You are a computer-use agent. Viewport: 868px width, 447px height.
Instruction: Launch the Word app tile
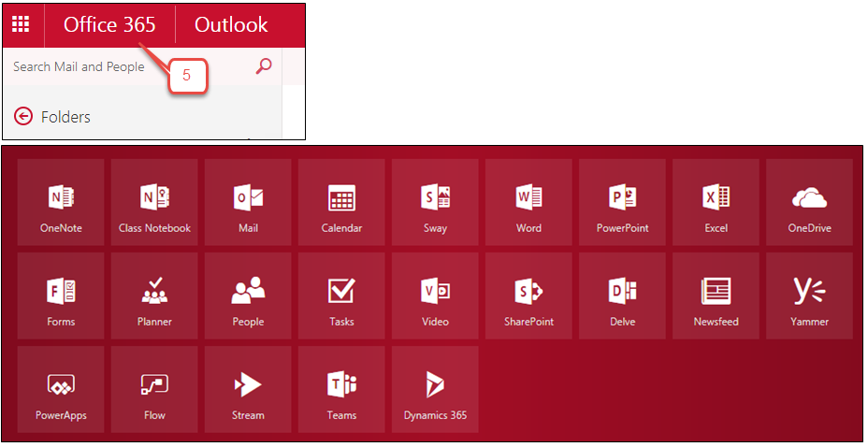[528, 203]
